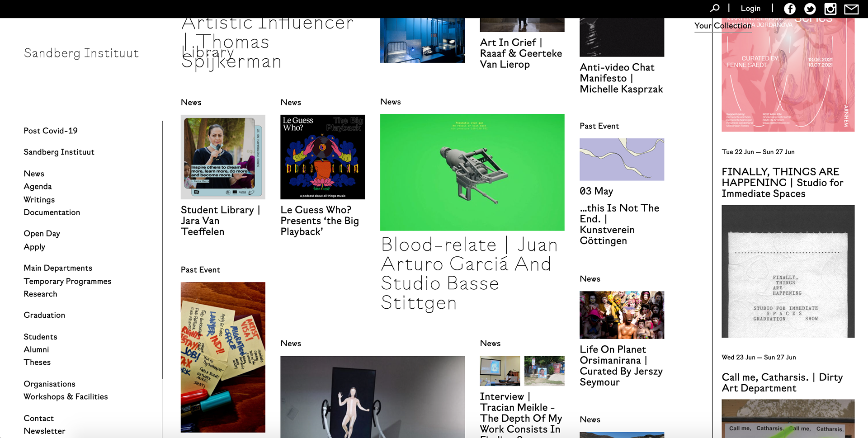
Task: Open the Finally Things Are Happening poster
Action: click(x=788, y=271)
